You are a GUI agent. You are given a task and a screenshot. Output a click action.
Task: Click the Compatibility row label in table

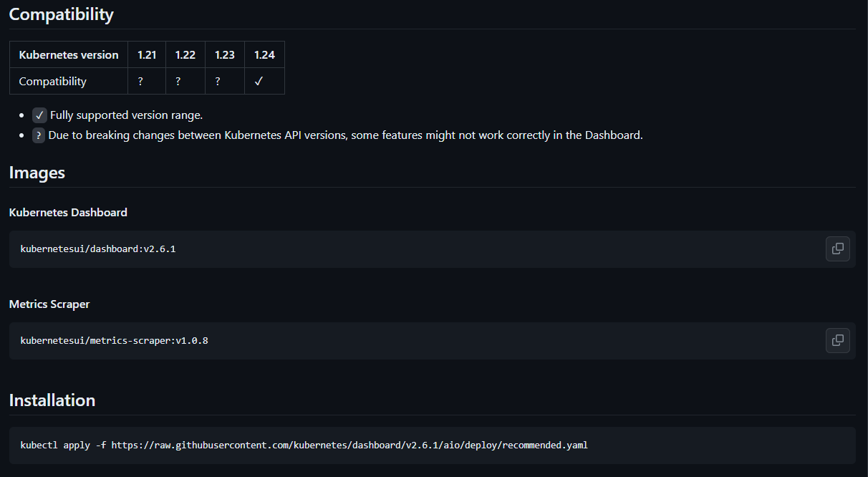52,82
